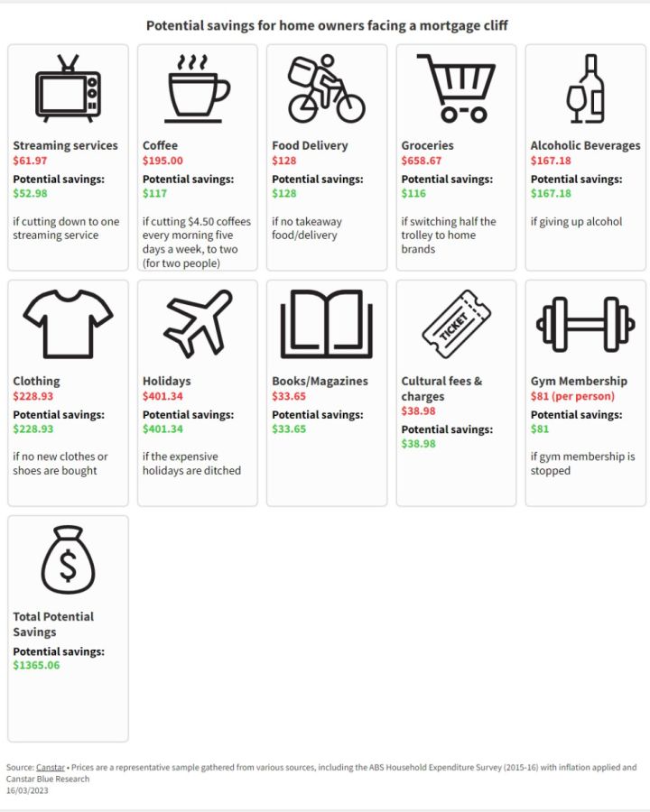The height and width of the screenshot is (812, 650).
Task: Click the airplane Holidays icon
Action: coord(197,324)
